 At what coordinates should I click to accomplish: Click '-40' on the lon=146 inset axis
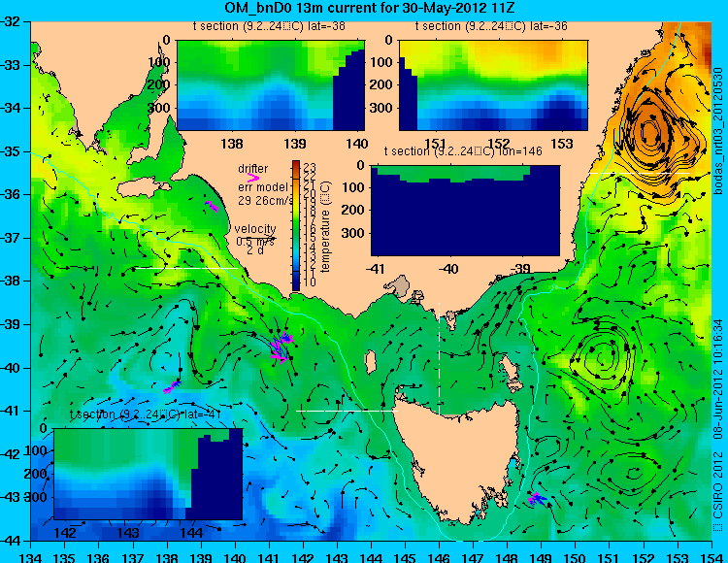448,269
